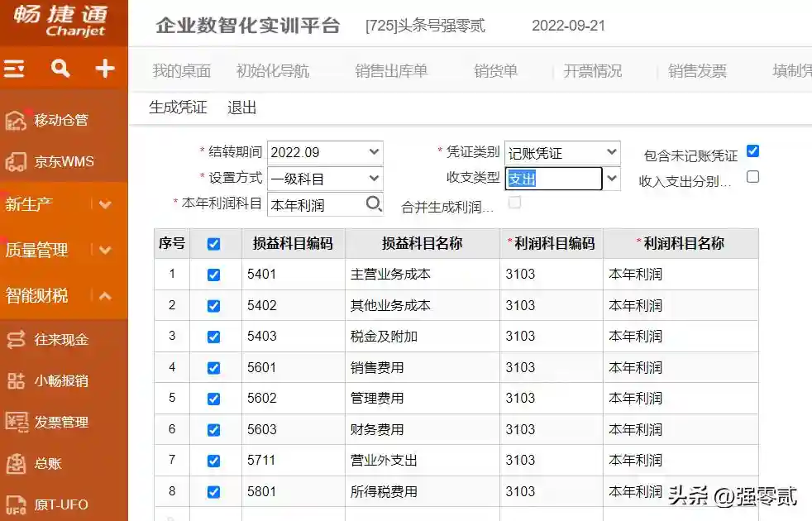Open search with the magnifier icon

click(x=60, y=69)
